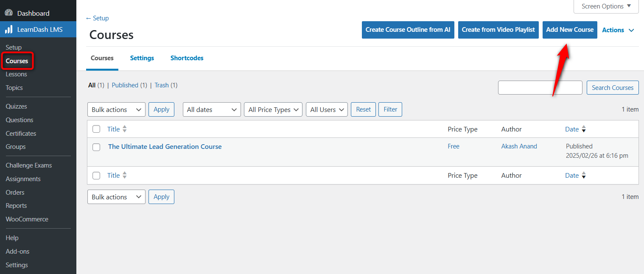Click Add New Course button
This screenshot has width=644, height=274.
(570, 30)
